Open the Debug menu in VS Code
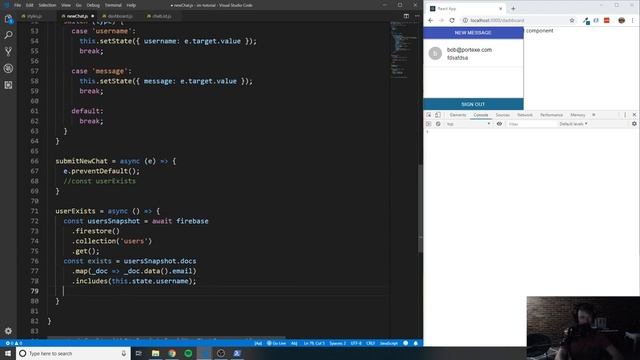 [x=93, y=5]
